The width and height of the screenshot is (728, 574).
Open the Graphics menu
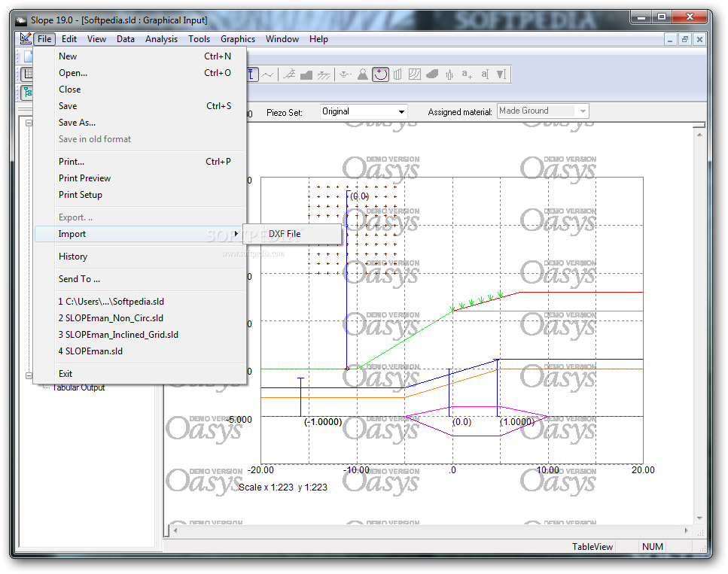[x=238, y=39]
